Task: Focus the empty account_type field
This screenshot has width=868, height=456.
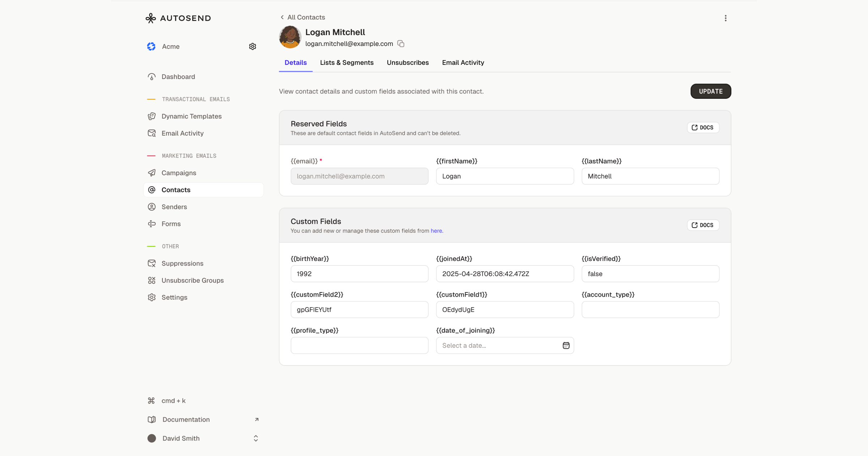Action: tap(650, 310)
